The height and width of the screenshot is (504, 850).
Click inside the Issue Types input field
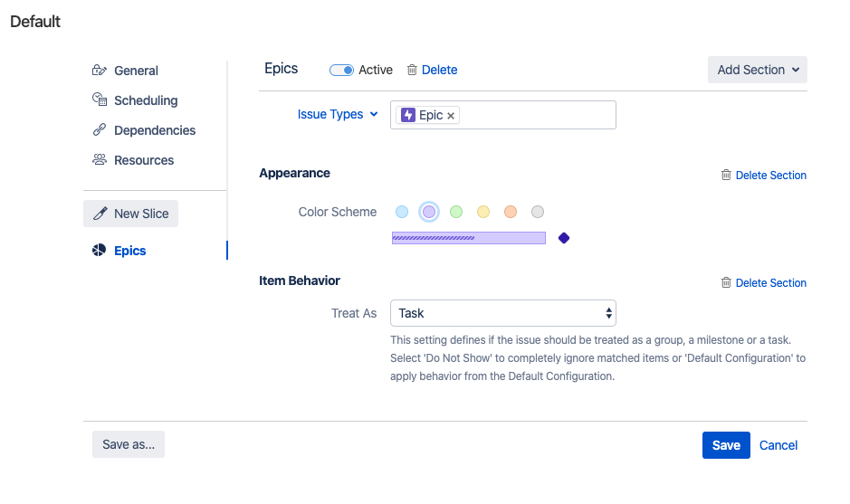(534, 115)
